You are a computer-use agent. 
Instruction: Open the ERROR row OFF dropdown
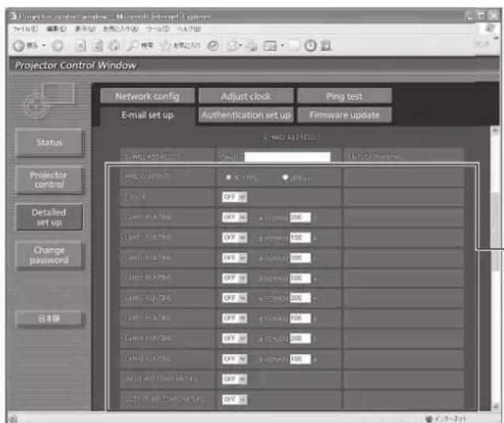tap(234, 196)
